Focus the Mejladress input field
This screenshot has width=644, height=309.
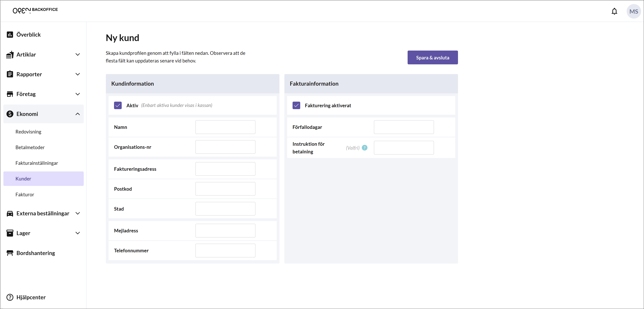click(x=225, y=231)
